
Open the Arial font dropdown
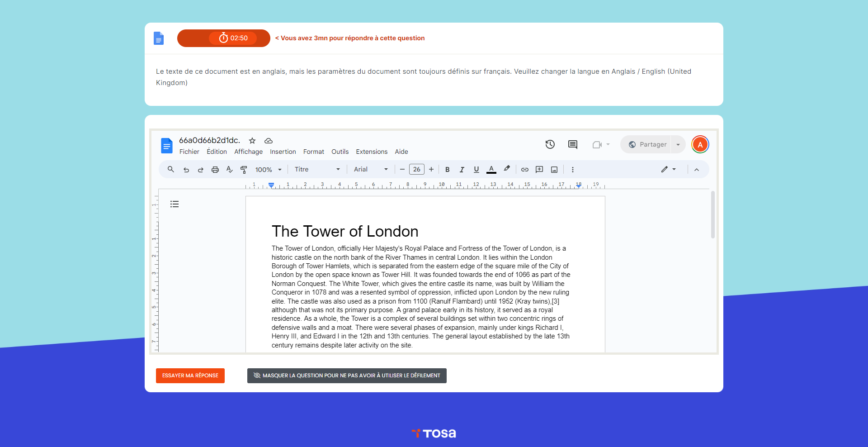click(x=371, y=170)
